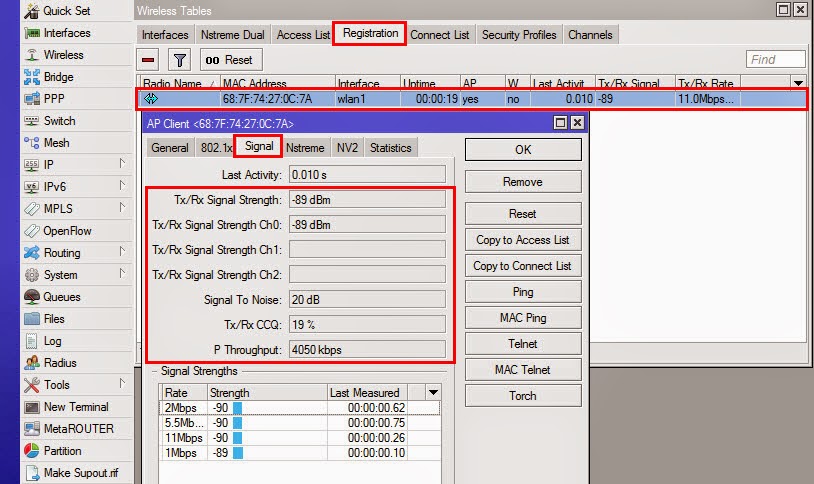814x484 pixels.
Task: Click the MAC Telnet button
Action: click(522, 370)
